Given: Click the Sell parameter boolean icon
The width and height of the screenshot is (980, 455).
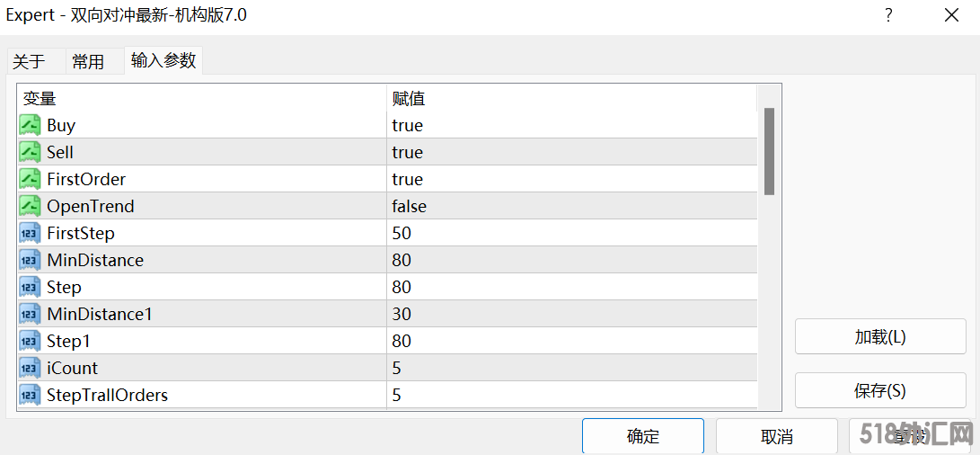Looking at the screenshot, I should [30, 152].
